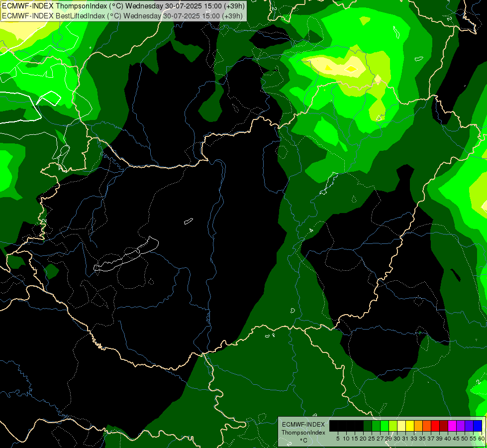Select the magenta 40–45 legend swatch

point(452,426)
